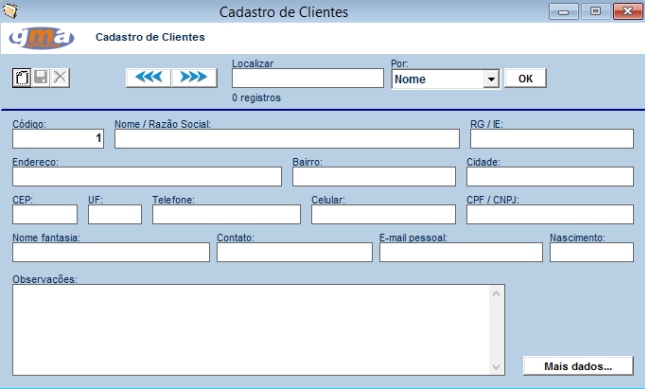
Task: Focus the Nascimento date field
Action: click(592, 252)
